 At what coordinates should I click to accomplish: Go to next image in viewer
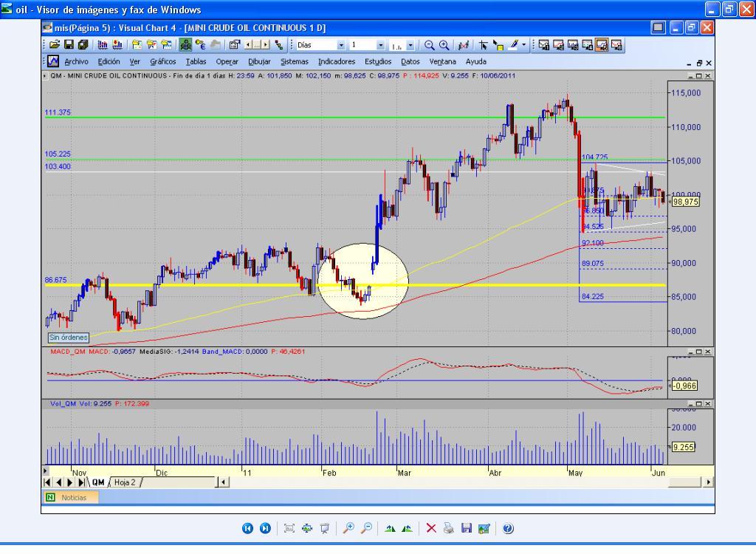[265, 528]
